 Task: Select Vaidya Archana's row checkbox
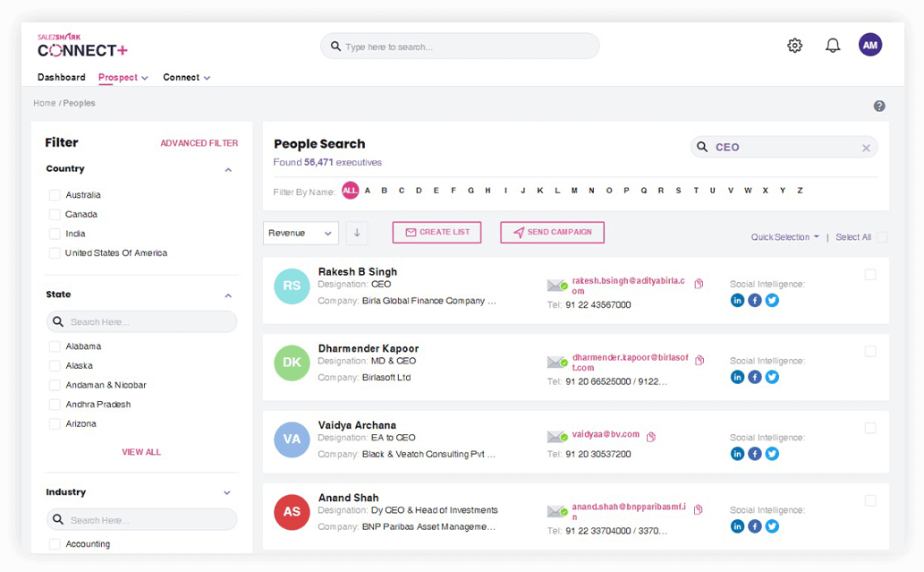pos(870,428)
